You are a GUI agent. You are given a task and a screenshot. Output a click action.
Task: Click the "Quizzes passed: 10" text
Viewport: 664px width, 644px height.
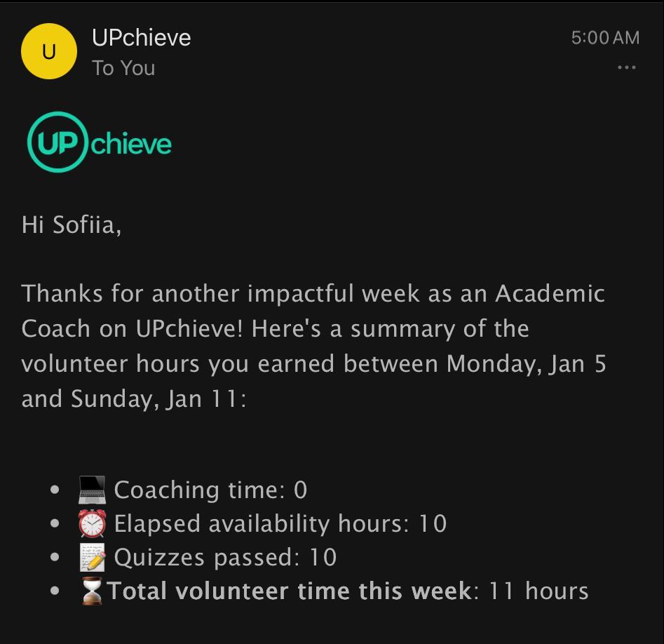(225, 557)
